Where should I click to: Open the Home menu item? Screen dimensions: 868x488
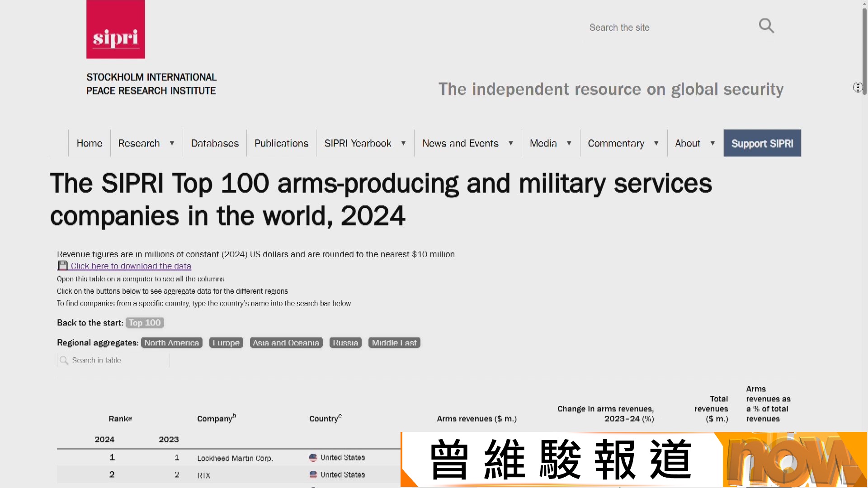[x=89, y=143]
